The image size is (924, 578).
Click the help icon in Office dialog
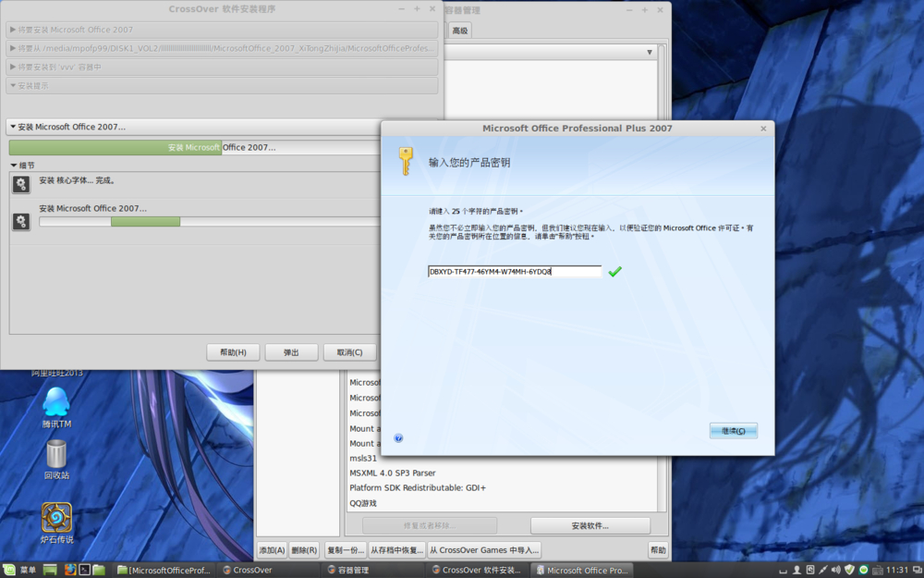[398, 437]
